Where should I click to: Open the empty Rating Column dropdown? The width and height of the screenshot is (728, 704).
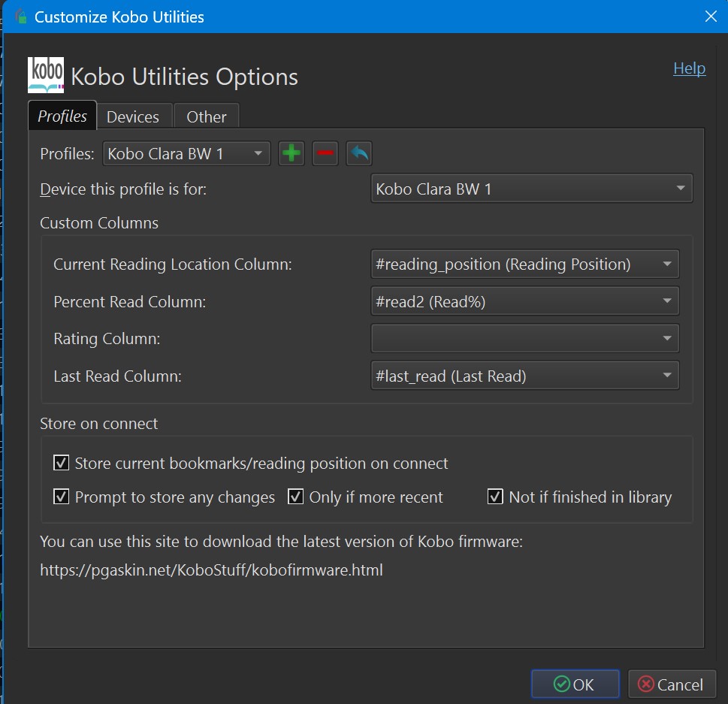[525, 339]
